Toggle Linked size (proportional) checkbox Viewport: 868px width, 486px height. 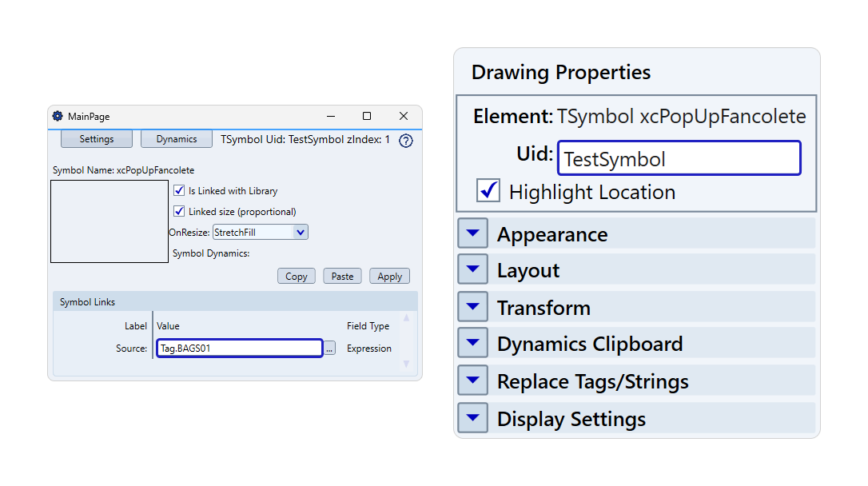pos(179,212)
